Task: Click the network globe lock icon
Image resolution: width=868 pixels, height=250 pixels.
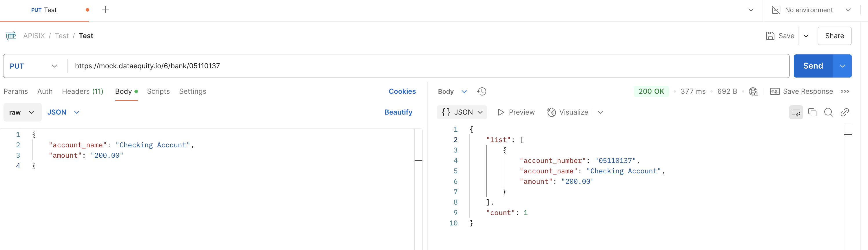Action: (754, 91)
